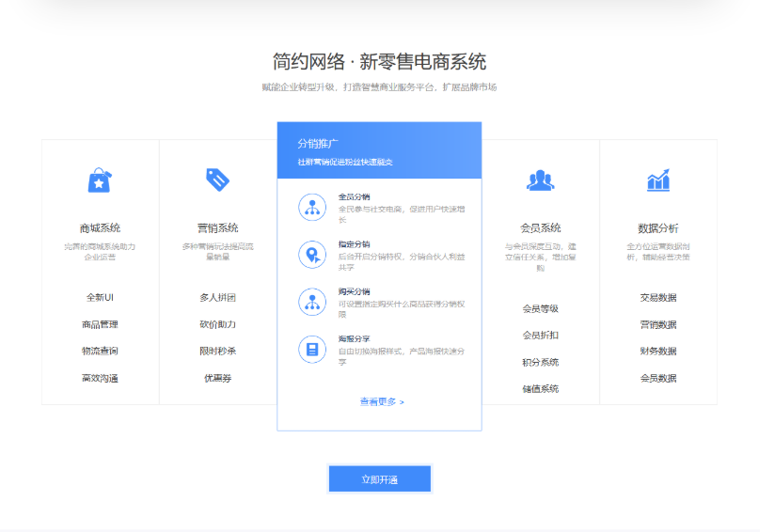This screenshot has width=774, height=532.
Task: Click the 立即开通 button
Action: pyautogui.click(x=380, y=479)
